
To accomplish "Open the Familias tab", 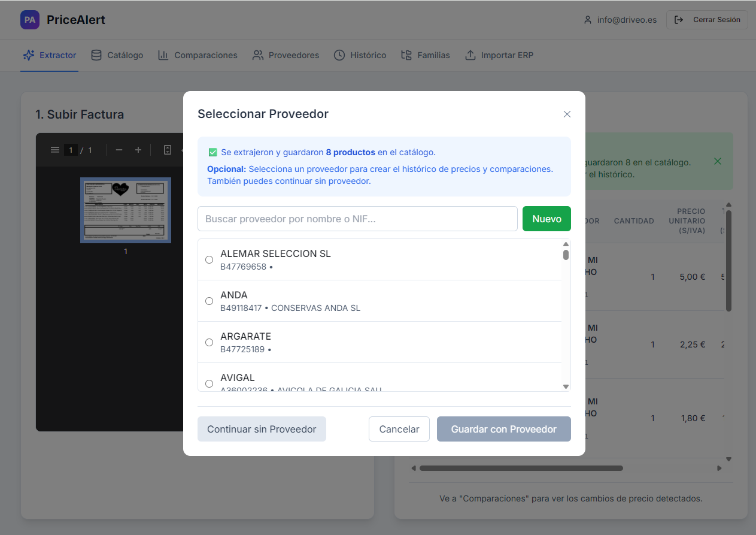I will (x=425, y=55).
